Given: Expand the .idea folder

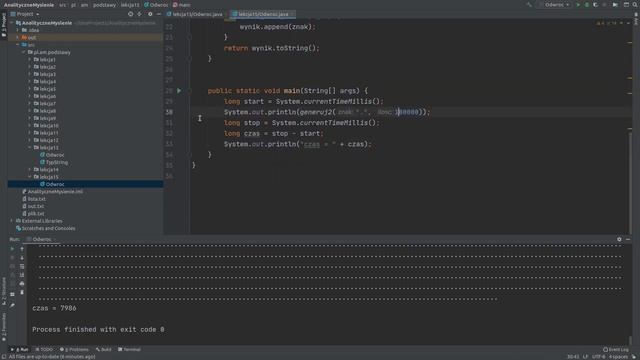Looking at the screenshot, I should 18,30.
